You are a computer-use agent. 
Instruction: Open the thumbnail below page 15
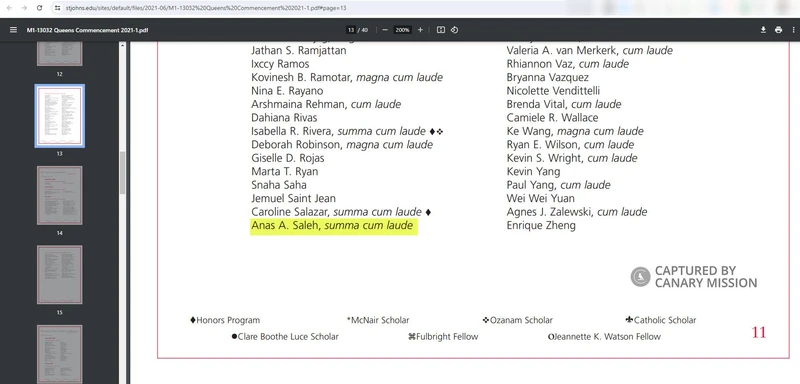[60, 354]
